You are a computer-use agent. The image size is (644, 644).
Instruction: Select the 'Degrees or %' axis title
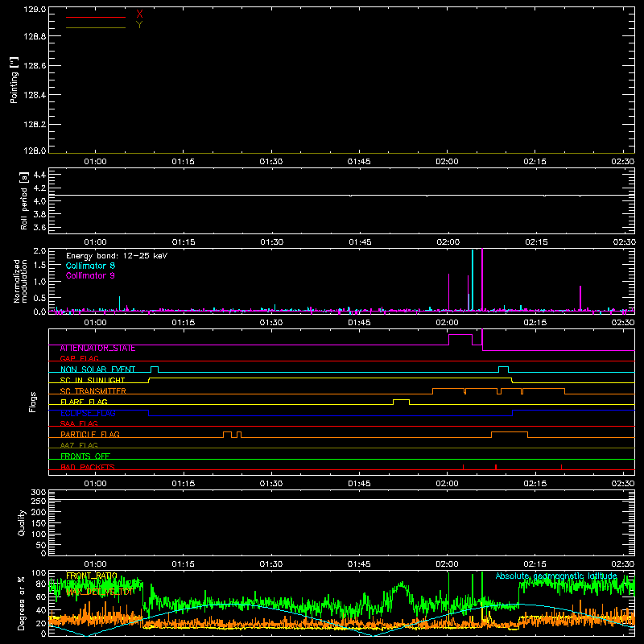(21, 603)
